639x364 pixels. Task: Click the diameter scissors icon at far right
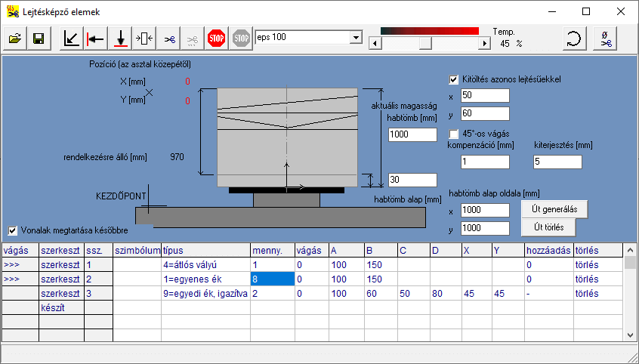coord(606,39)
